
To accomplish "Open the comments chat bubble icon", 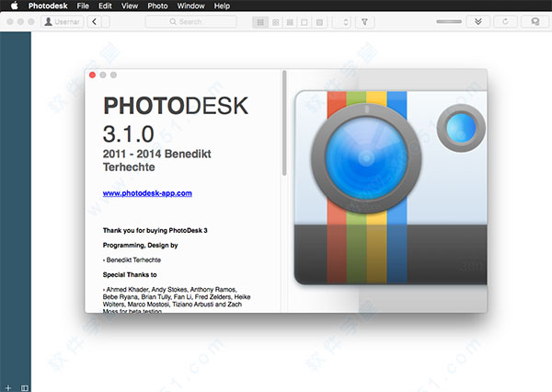I will 535,22.
